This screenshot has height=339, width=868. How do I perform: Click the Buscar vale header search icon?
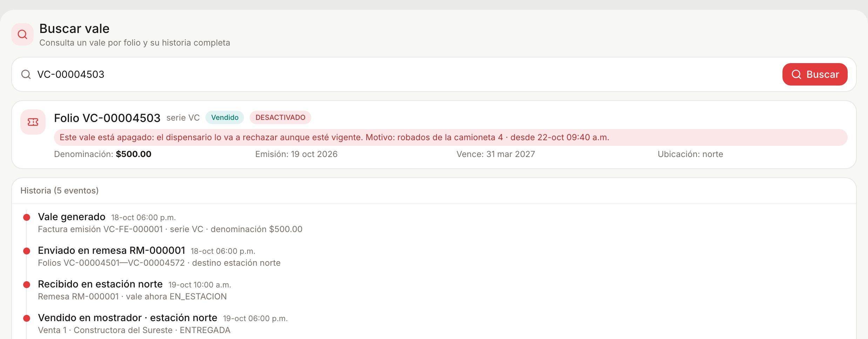coord(22,34)
